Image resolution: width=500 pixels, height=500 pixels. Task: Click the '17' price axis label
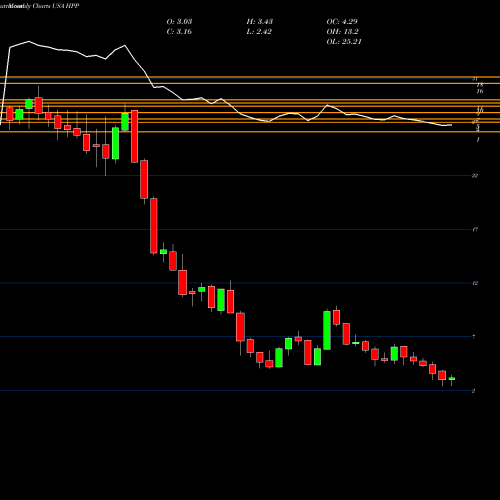click(475, 229)
